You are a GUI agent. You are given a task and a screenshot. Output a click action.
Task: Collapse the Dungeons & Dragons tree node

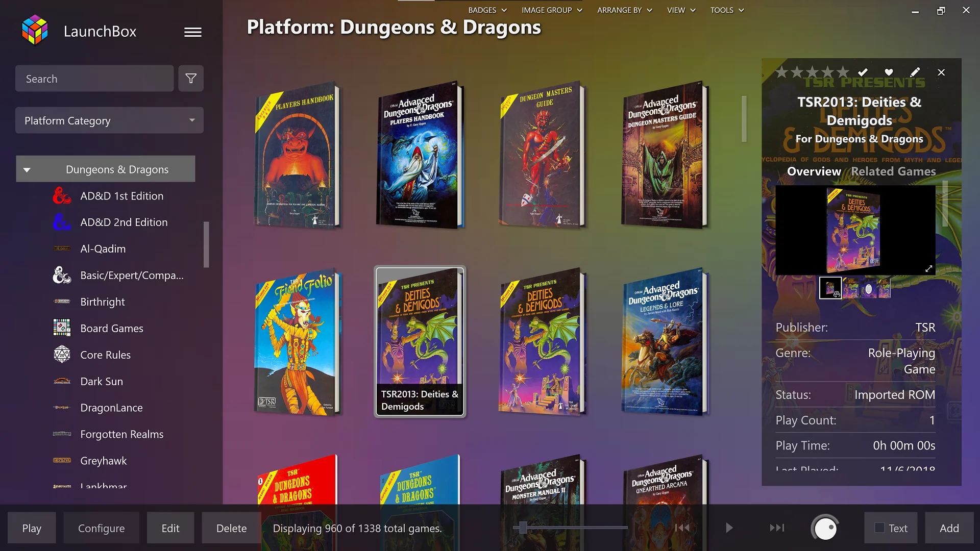(x=27, y=170)
